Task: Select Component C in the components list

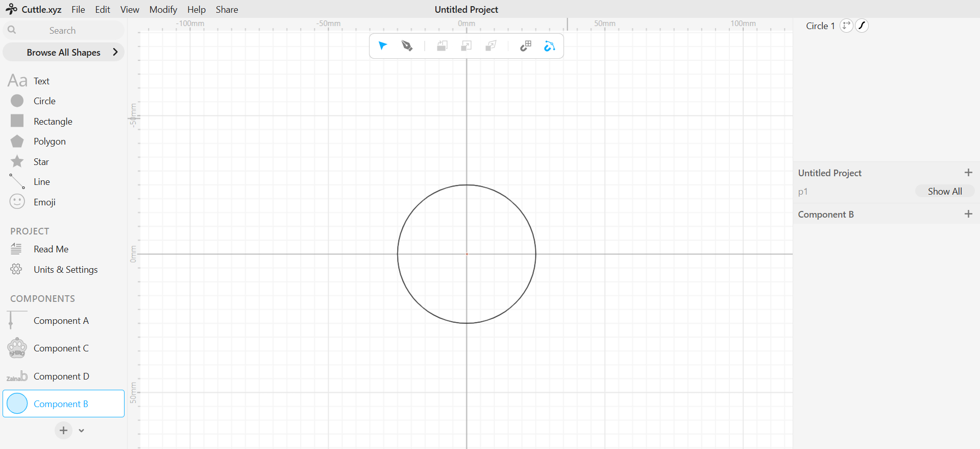Action: 63,348
